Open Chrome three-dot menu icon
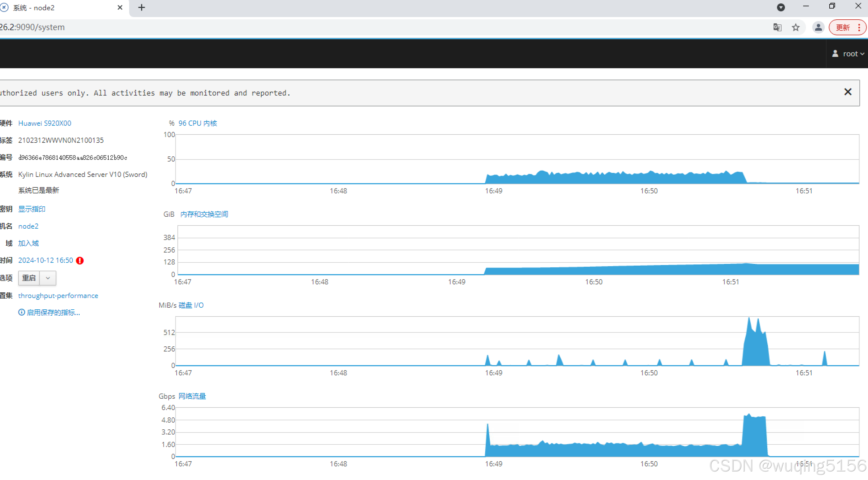The height and width of the screenshot is (480, 868). 859,27
